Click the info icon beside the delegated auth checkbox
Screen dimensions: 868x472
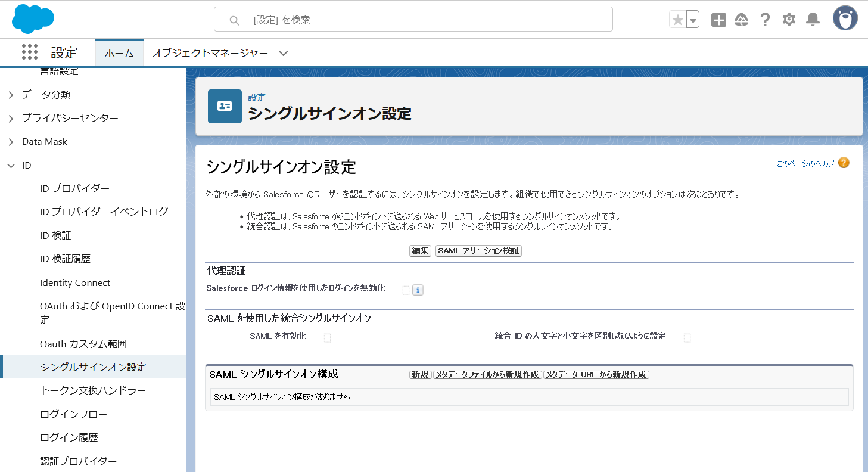(418, 290)
